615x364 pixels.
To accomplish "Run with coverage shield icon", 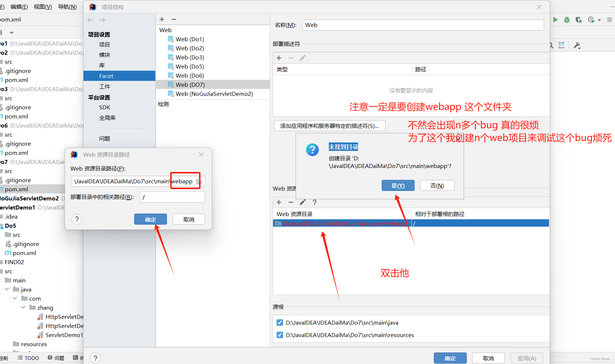I will pyautogui.click(x=579, y=20).
